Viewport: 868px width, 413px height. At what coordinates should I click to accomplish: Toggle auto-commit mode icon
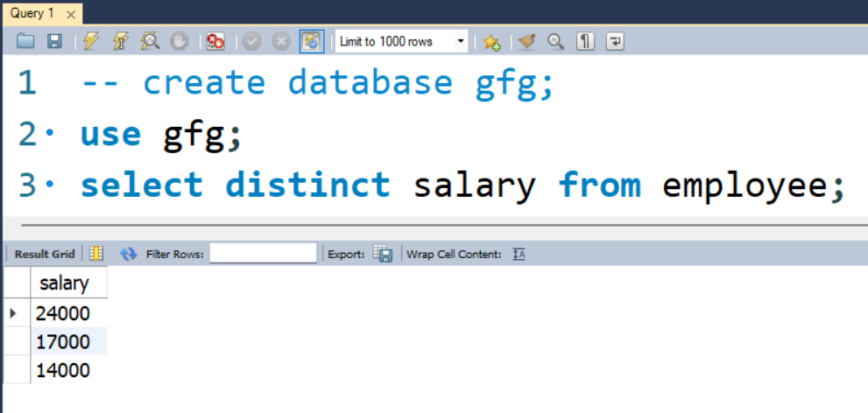tap(312, 41)
